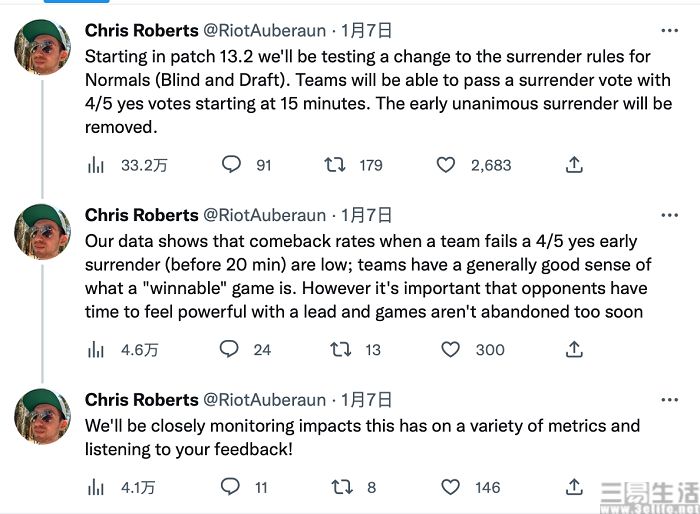Retweet the tweet with 8 retweets
Screen dimensions: 700x514
[342, 487]
